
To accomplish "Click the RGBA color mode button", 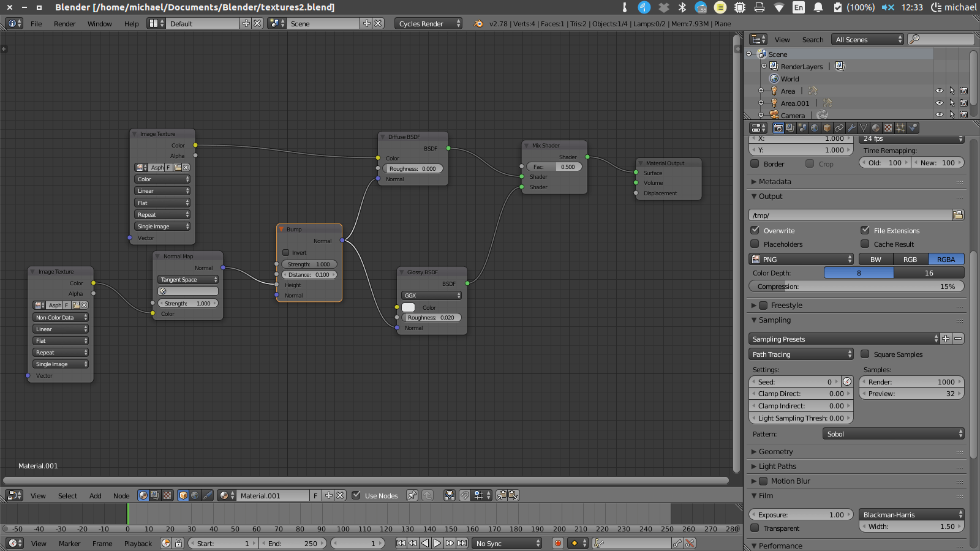I will pyautogui.click(x=945, y=259).
